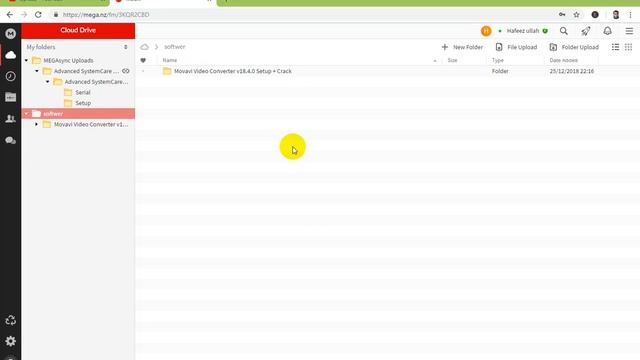Click the saved password key icon

(x=562, y=15)
